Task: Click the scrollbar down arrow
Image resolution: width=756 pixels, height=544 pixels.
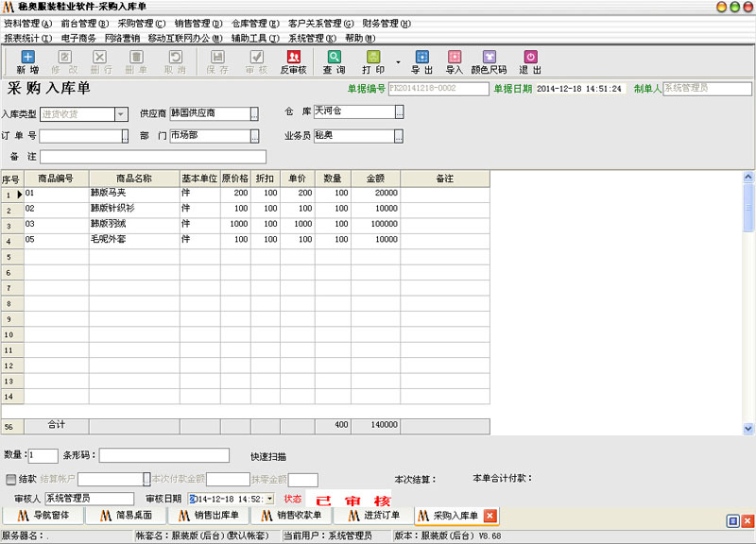Action: pos(748,428)
